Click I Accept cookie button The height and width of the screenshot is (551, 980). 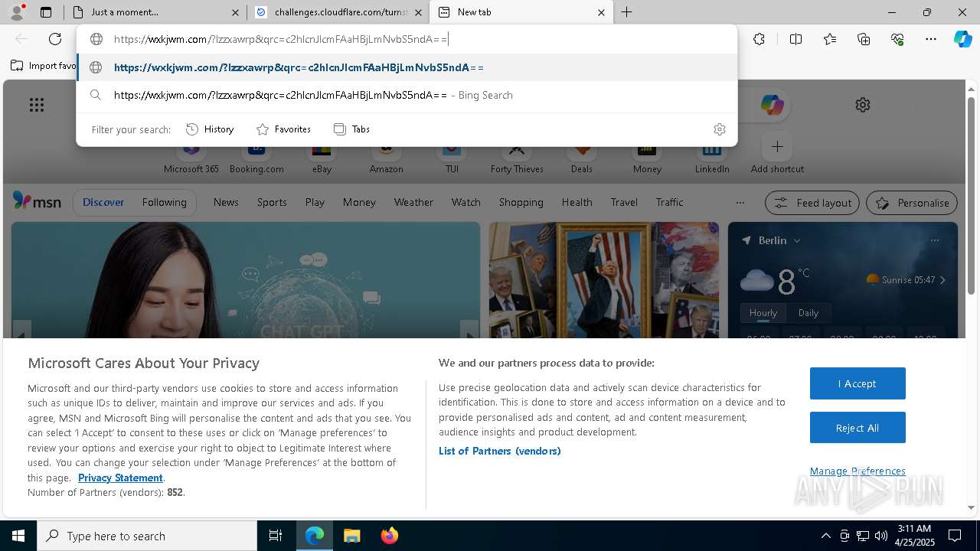pos(857,383)
